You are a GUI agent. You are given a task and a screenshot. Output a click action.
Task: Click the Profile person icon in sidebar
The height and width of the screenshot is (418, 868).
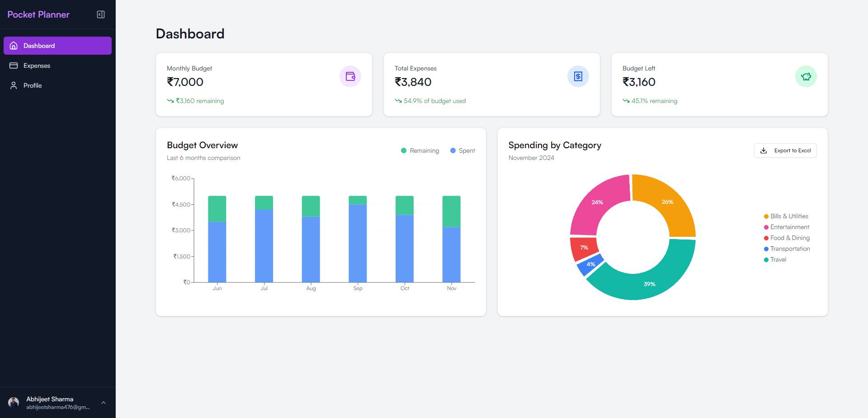point(14,85)
